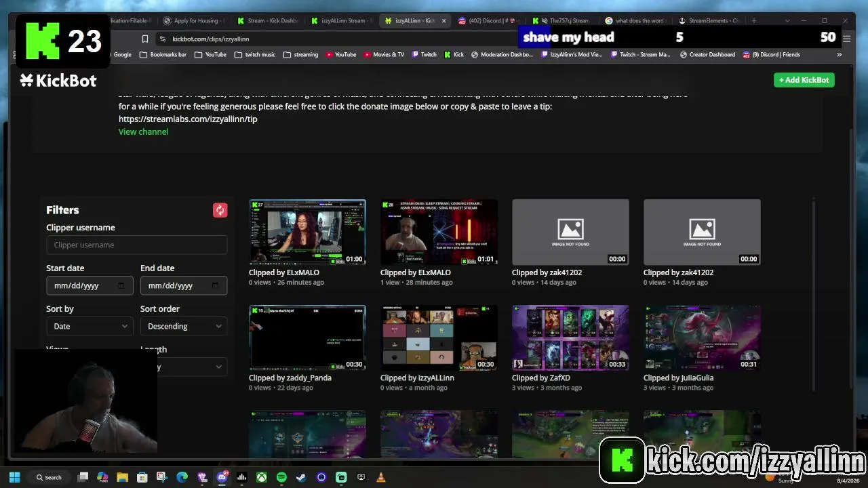This screenshot has width=868, height=488.
Task: Click the Start date input field
Action: pos(90,285)
